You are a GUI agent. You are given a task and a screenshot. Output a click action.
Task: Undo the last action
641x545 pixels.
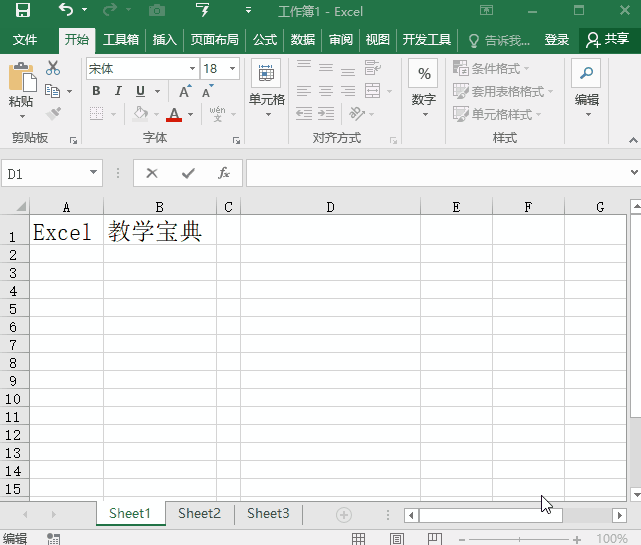pos(66,9)
